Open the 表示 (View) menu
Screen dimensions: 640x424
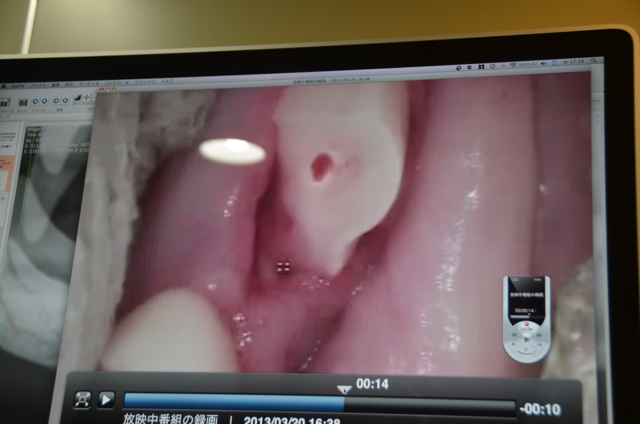point(69,84)
